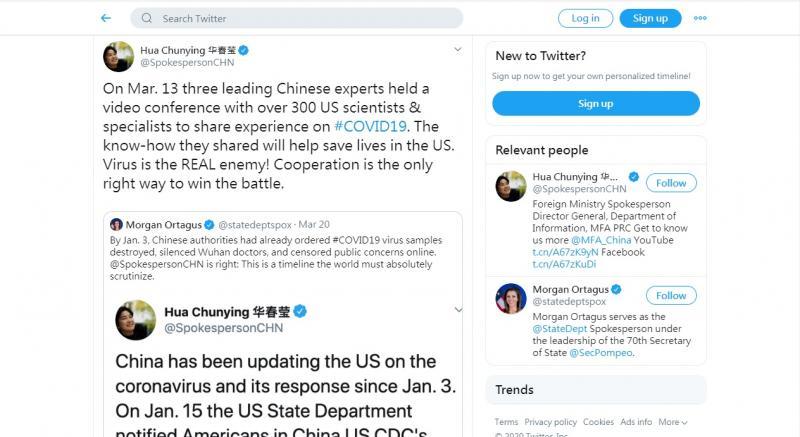Click the Log in button

point(585,18)
